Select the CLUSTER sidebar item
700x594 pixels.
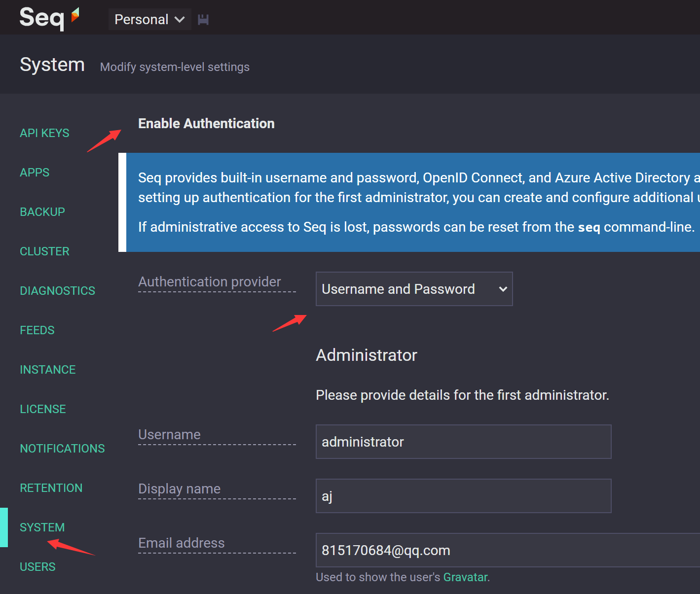(x=44, y=251)
